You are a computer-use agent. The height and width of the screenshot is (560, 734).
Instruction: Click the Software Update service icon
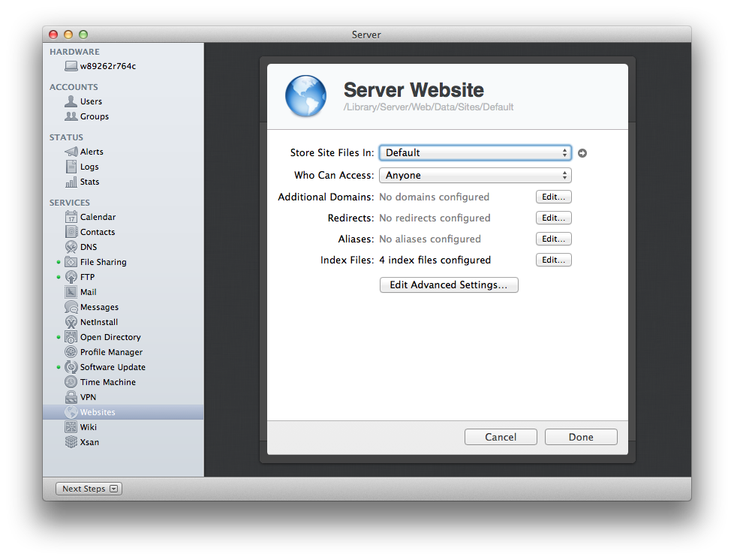click(71, 367)
